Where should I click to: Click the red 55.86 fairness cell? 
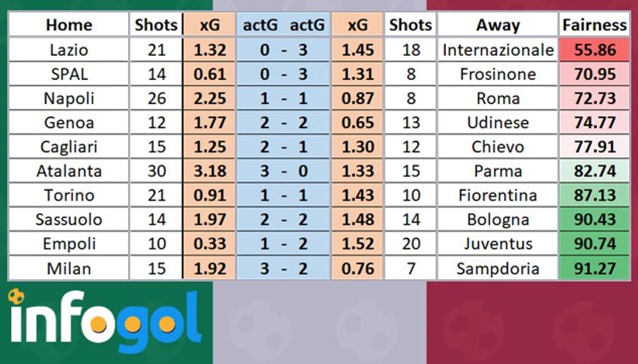click(x=594, y=50)
